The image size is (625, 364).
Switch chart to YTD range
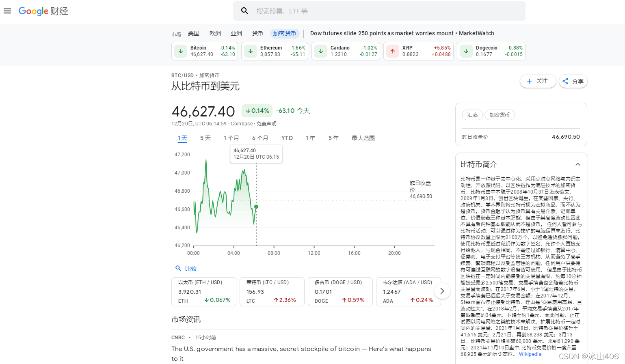point(287,138)
